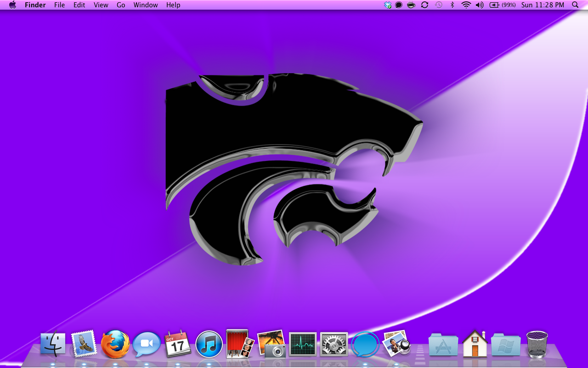This screenshot has height=368, width=588.
Task: Open Activity Monitor heartbeat graph icon
Action: (x=303, y=344)
